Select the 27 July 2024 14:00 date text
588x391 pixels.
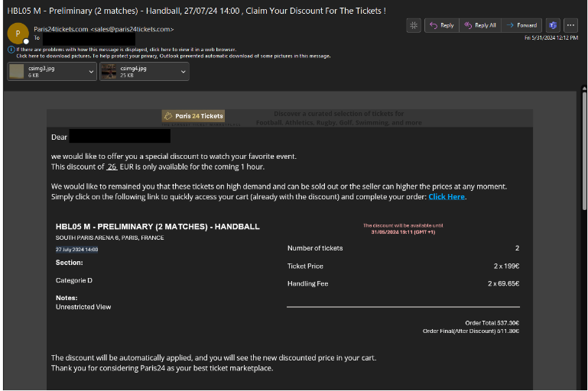tap(77, 250)
